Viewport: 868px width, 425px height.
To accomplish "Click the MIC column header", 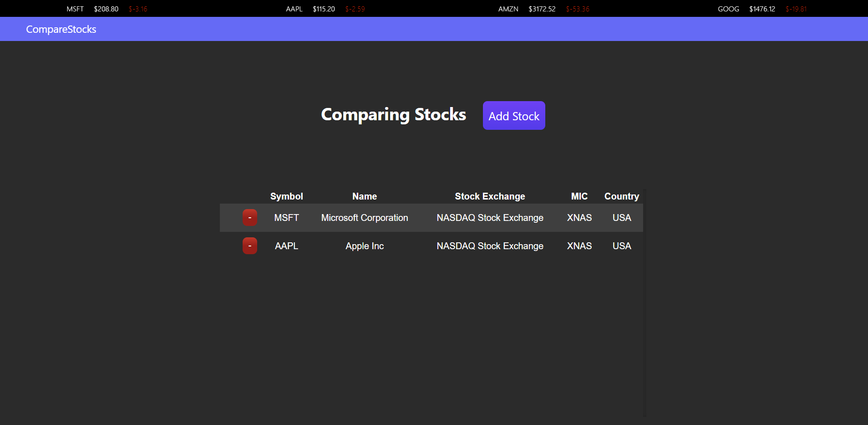I will (x=579, y=196).
